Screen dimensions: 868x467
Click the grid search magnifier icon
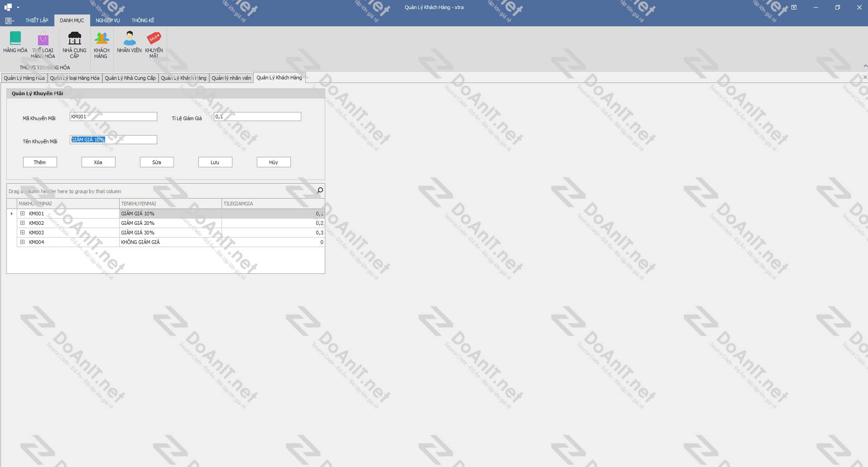pyautogui.click(x=320, y=190)
